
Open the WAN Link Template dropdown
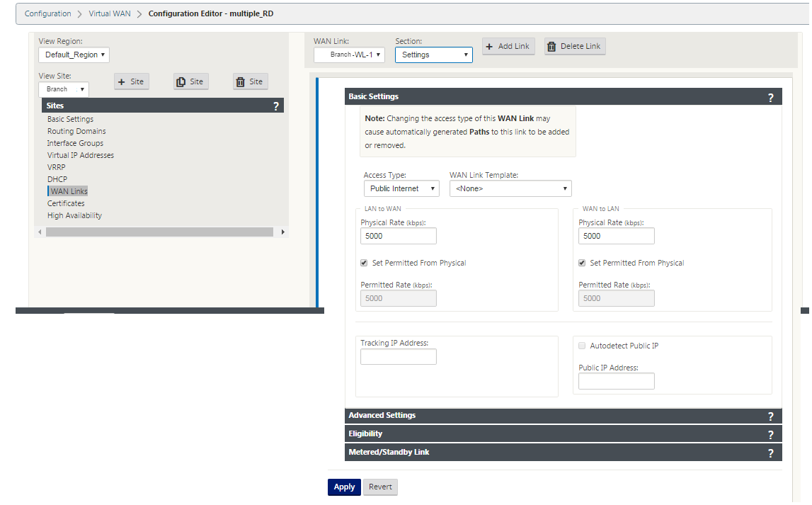[x=510, y=188]
